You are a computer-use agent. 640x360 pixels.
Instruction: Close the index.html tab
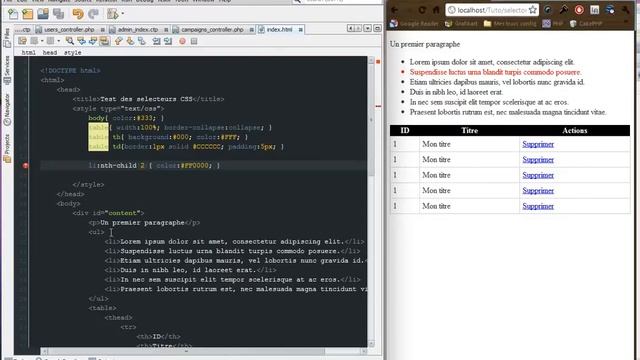[x=300, y=30]
